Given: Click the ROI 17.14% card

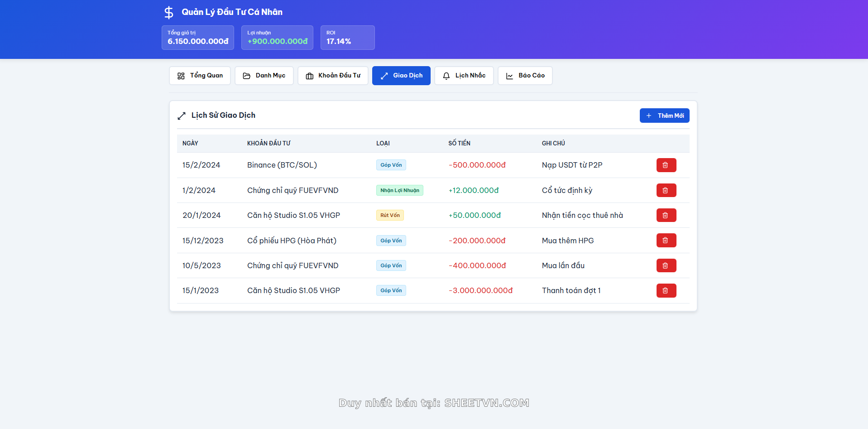Looking at the screenshot, I should point(348,38).
